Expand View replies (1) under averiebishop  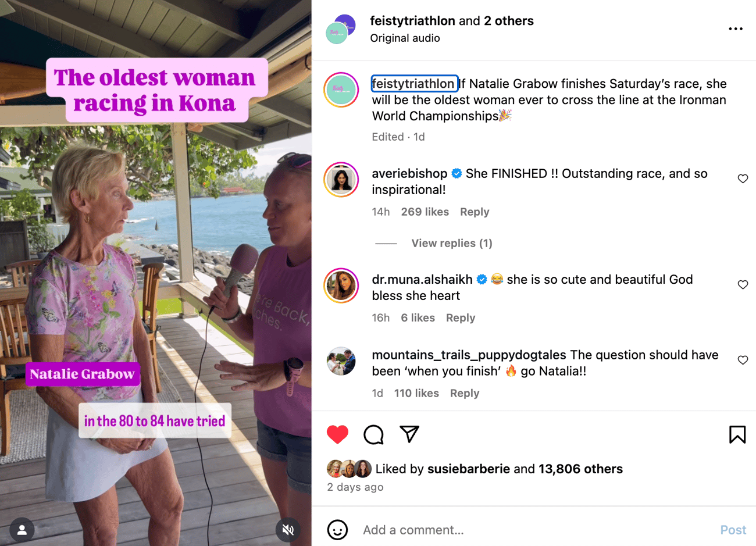click(x=451, y=243)
